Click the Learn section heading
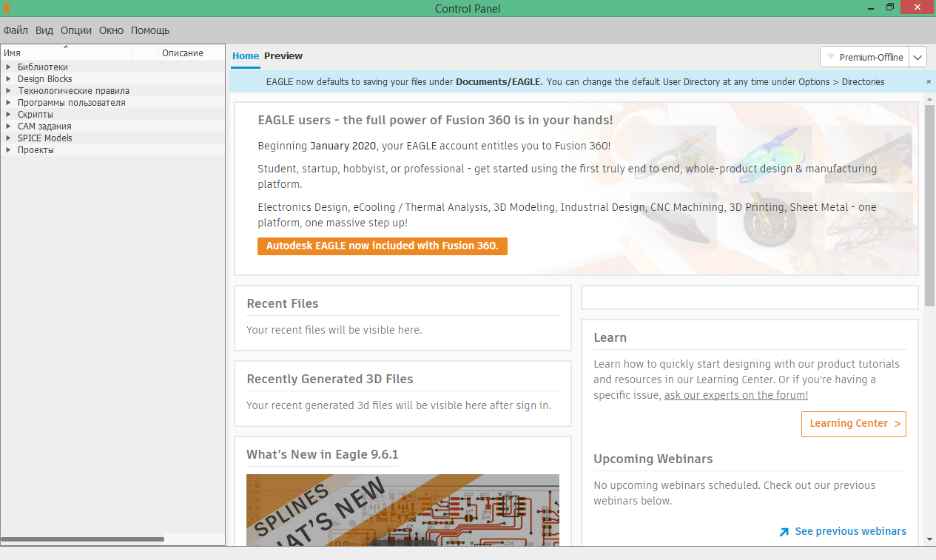Image resolution: width=936 pixels, height=560 pixels. (x=610, y=337)
